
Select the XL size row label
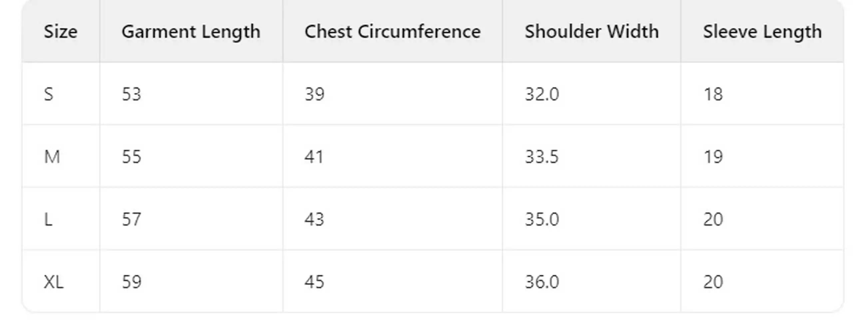(x=54, y=282)
